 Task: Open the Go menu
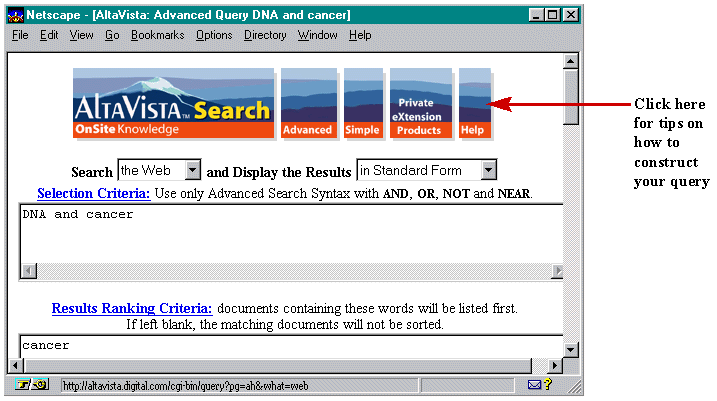(x=112, y=35)
